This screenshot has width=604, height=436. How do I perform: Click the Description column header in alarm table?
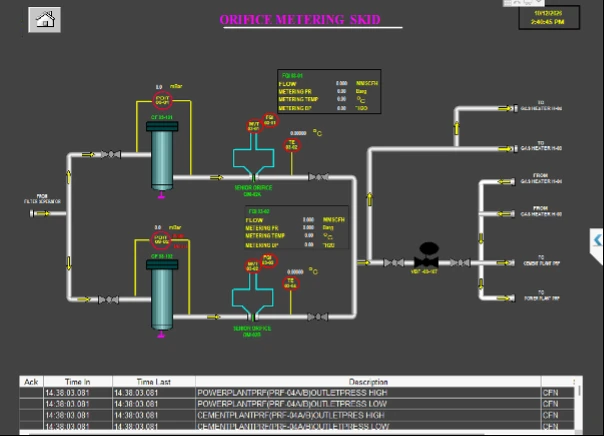click(368, 381)
